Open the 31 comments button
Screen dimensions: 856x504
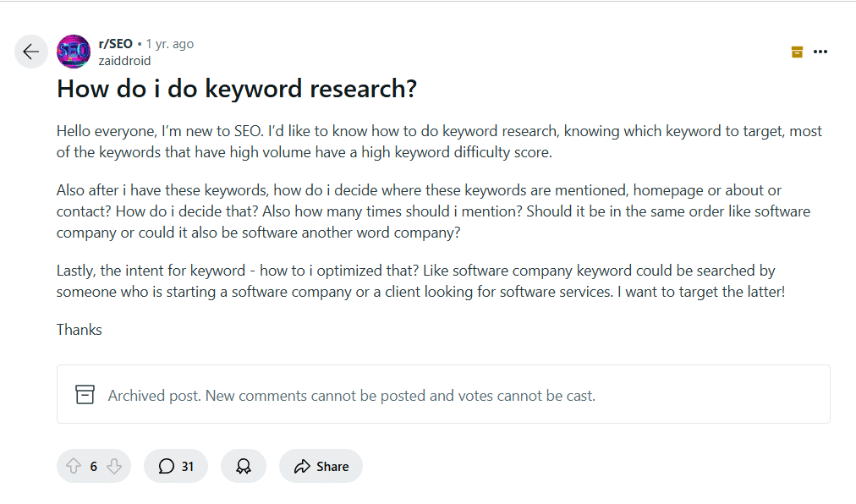(x=176, y=466)
